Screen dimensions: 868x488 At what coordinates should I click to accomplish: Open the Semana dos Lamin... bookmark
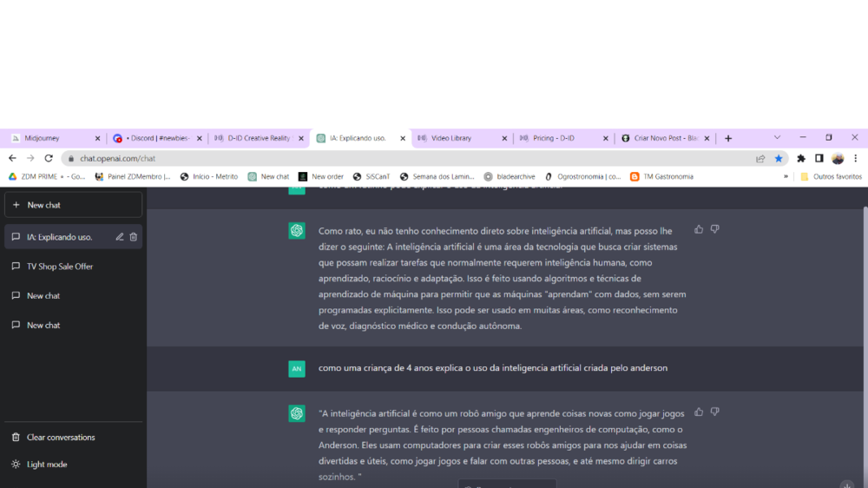tap(437, 176)
